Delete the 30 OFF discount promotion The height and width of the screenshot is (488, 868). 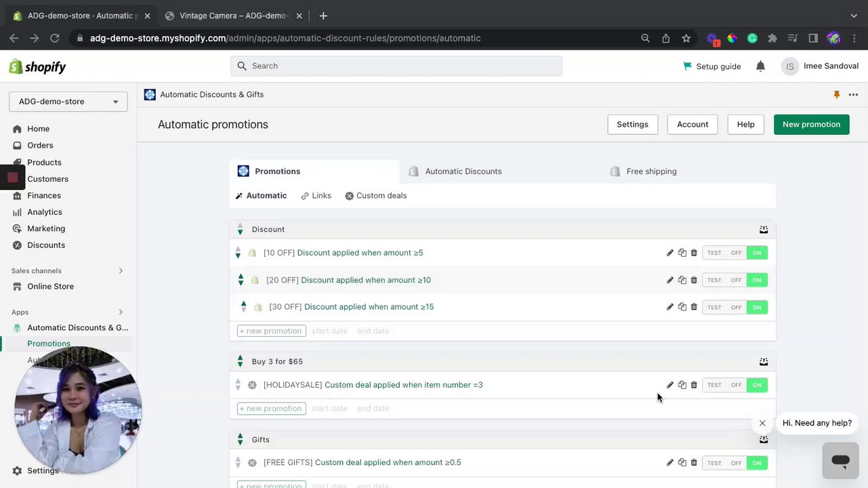tap(694, 307)
